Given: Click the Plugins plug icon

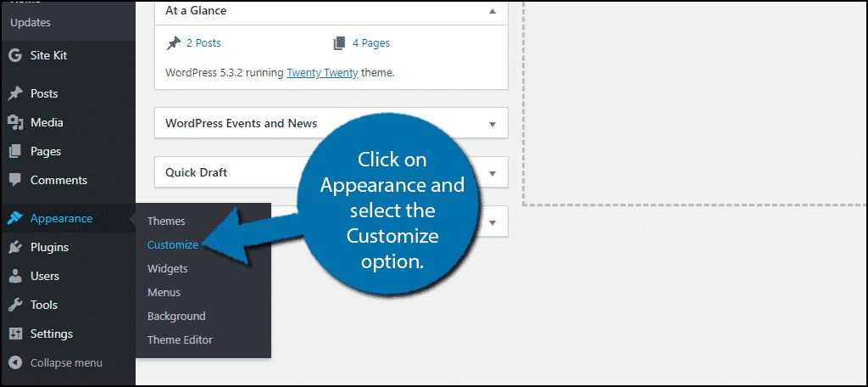Looking at the screenshot, I should pyautogui.click(x=14, y=248).
